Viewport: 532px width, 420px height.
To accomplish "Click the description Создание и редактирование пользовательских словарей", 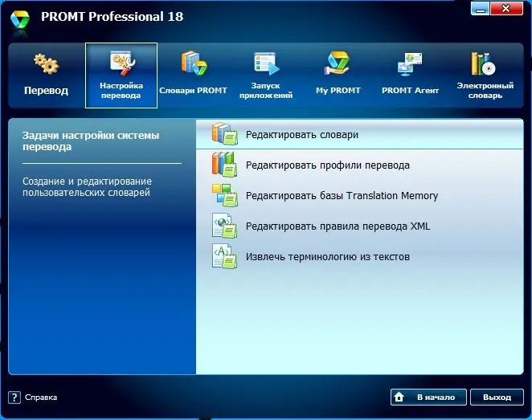I will (88, 187).
